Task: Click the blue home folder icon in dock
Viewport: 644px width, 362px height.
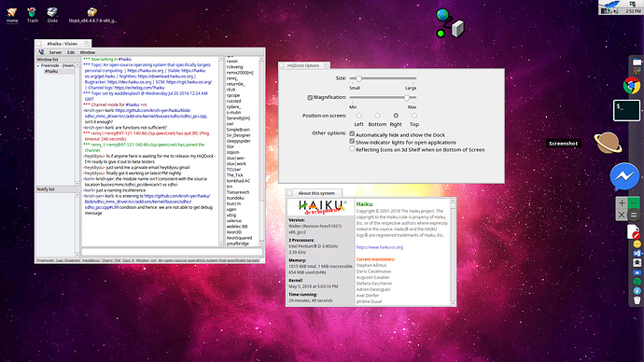Action: pos(637,272)
